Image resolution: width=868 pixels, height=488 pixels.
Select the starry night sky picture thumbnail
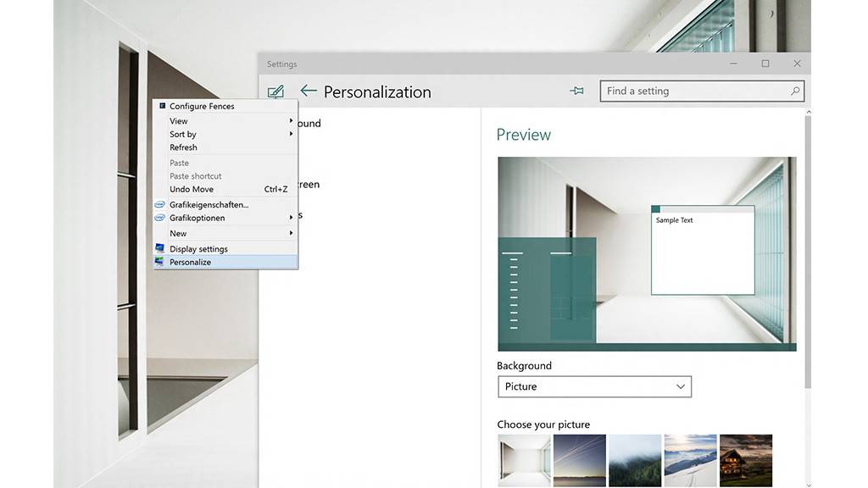(580, 460)
